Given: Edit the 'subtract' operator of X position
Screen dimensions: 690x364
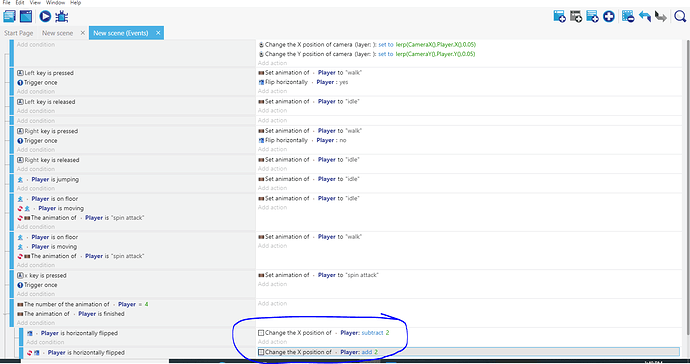Looking at the screenshot, I should point(372,333).
